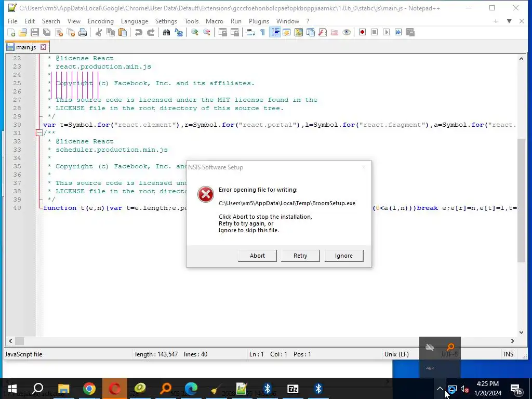Open the File menu
The height and width of the screenshot is (399, 532).
click(x=12, y=21)
